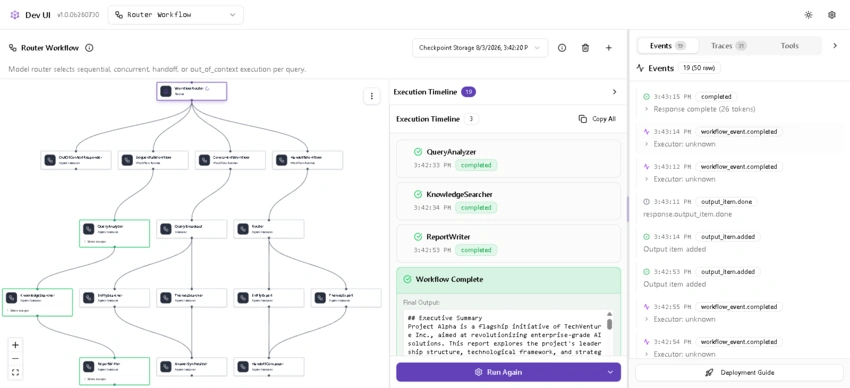Select the HandoffWorkflow node icon

281,160
